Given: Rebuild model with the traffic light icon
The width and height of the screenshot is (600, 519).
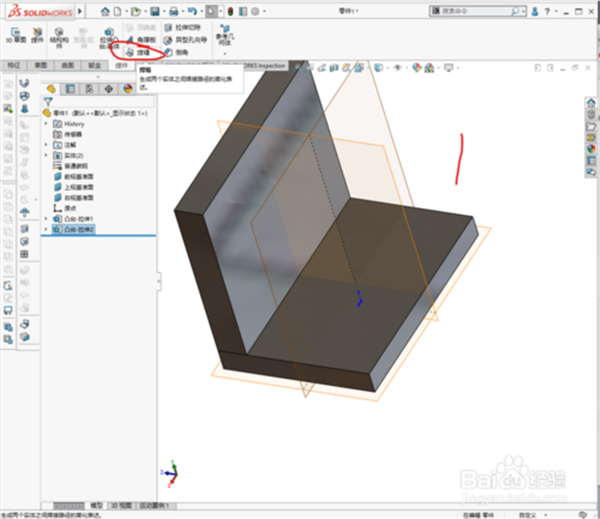Looking at the screenshot, I should (230, 11).
